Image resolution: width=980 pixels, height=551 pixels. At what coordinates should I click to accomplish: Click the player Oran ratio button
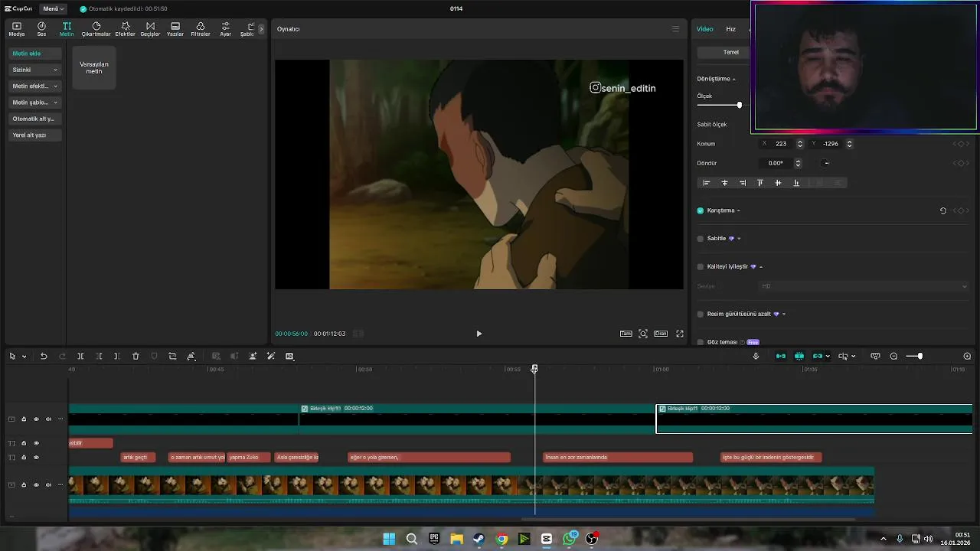[x=661, y=334]
